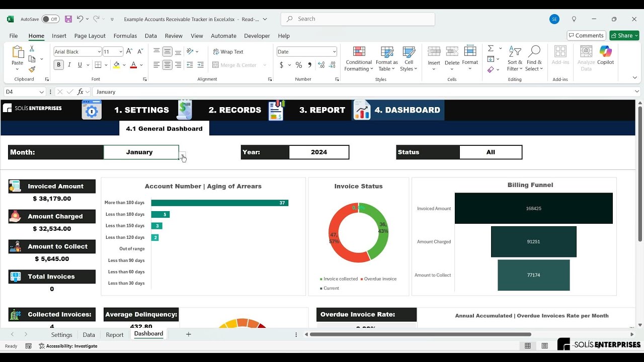Click the Center alignment icon
Screen dimensions: 644x362
pos(167,65)
